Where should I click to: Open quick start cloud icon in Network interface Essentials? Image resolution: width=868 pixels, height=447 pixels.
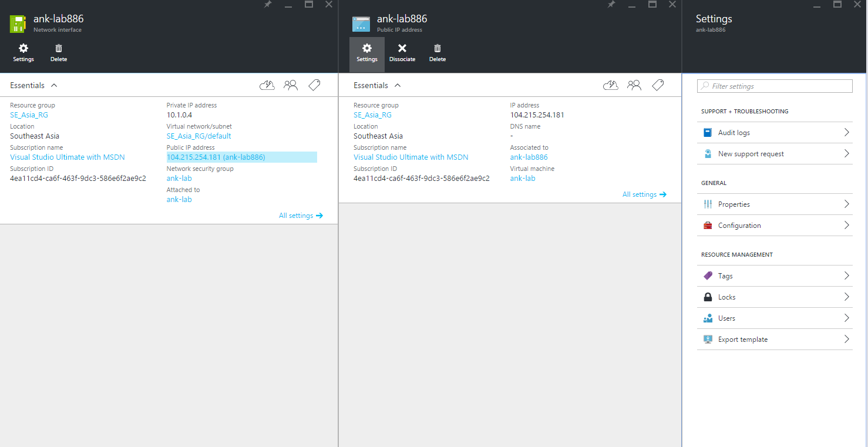click(267, 85)
